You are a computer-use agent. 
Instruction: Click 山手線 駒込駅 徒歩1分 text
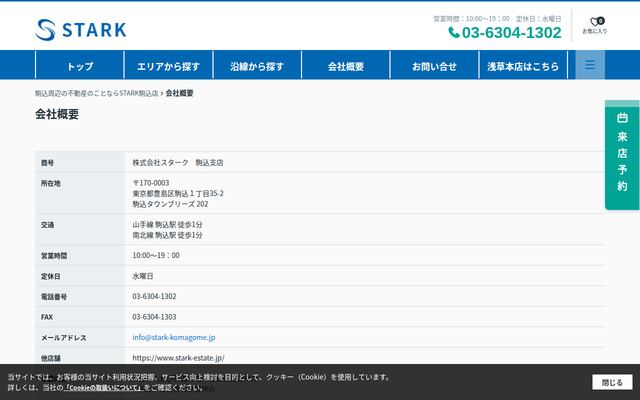(x=167, y=224)
